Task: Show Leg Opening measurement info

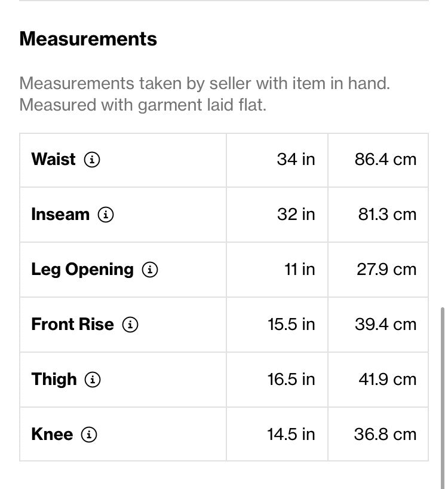Action: 150,270
